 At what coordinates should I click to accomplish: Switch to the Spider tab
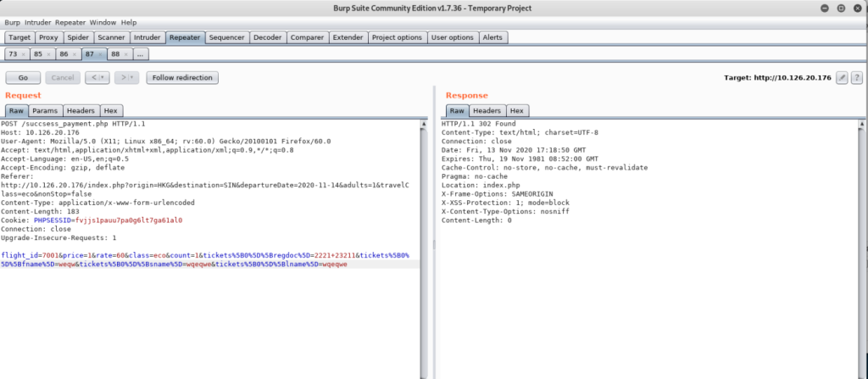(x=78, y=37)
